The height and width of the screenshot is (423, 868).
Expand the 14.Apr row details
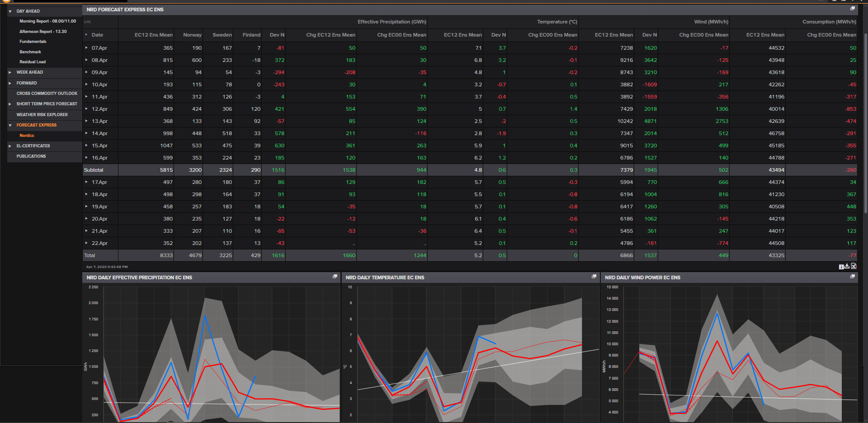(86, 133)
